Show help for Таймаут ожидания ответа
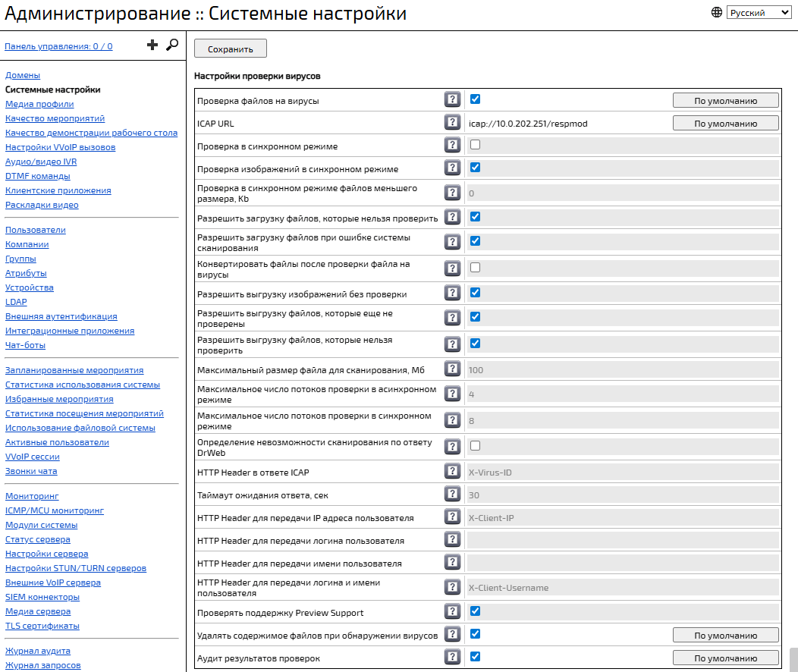The height and width of the screenshot is (672, 798). point(452,495)
